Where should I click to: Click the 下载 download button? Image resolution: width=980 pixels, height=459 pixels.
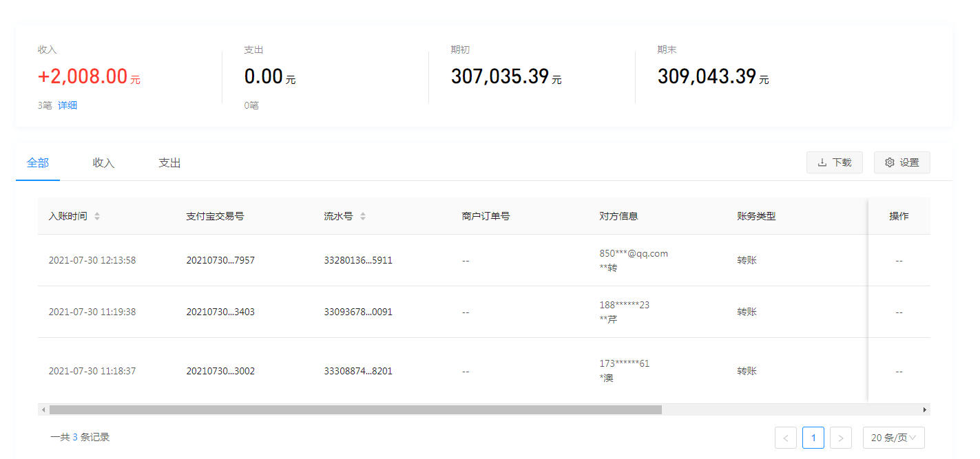tap(834, 162)
